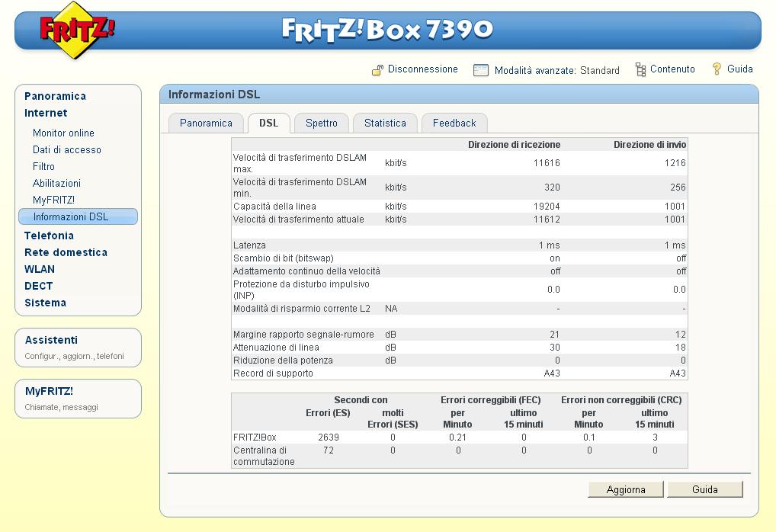Screen dimensions: 776x532
Task: Click the DSLAM max send value 1216
Action: pos(675,163)
